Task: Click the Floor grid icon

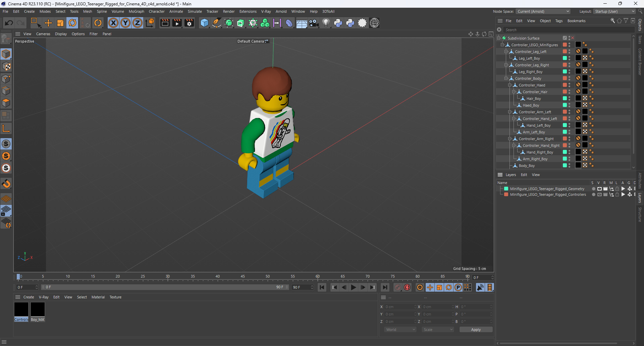Action: (x=302, y=23)
